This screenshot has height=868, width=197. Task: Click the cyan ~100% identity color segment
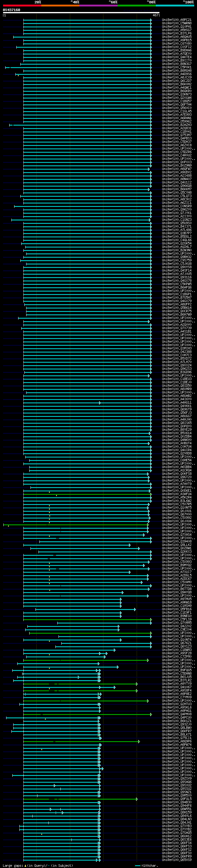click(x=175, y=6)
